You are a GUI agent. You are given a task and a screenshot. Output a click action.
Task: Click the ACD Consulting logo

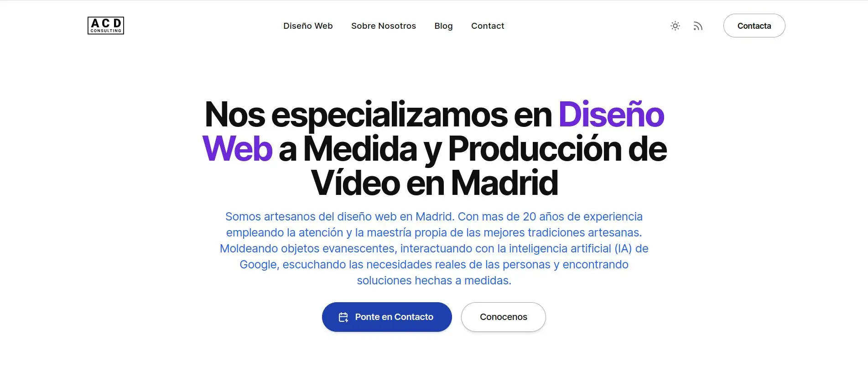point(105,26)
